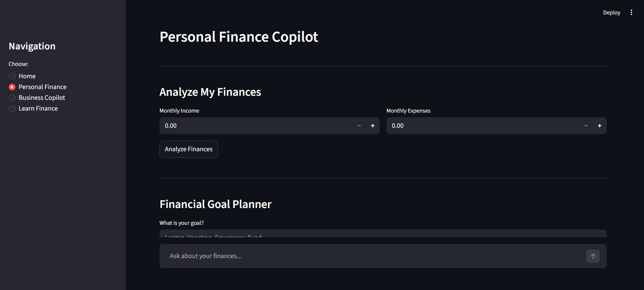Send chat message with arrow icon
Screen dimensions: 644x290
point(593,256)
